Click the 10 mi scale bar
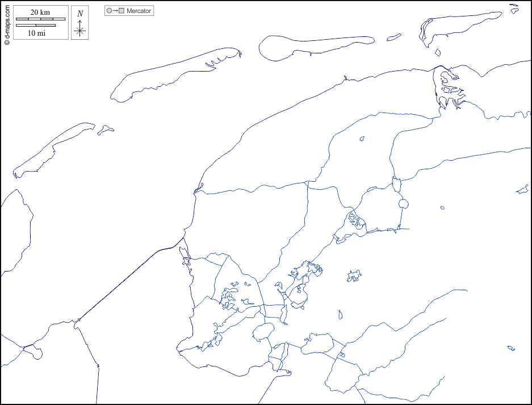 coord(36,26)
